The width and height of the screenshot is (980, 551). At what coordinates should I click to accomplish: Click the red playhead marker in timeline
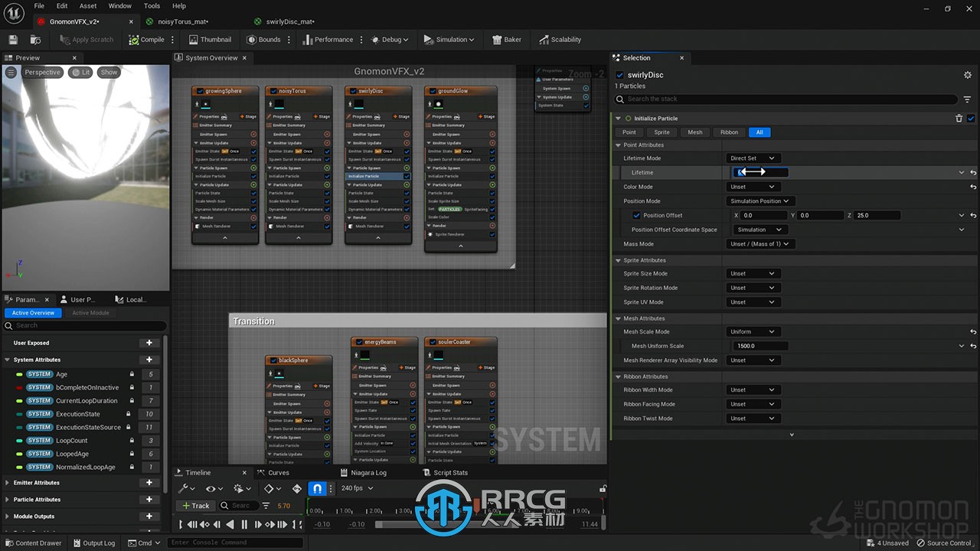tap(475, 507)
